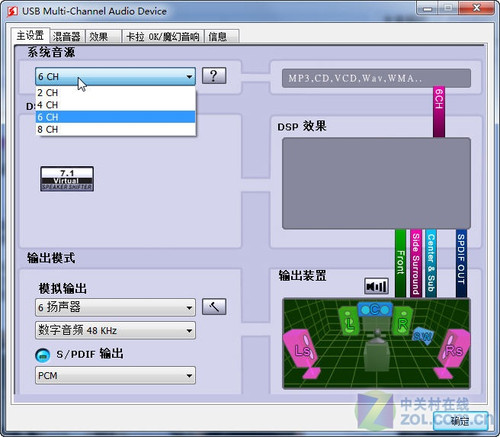Choose highlighted 6 CH list option

(x=115, y=117)
